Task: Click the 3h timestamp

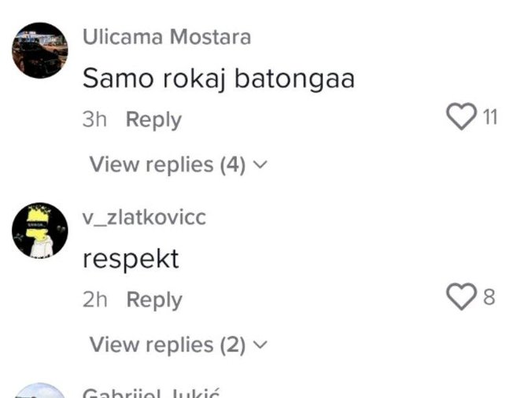Action: (95, 120)
